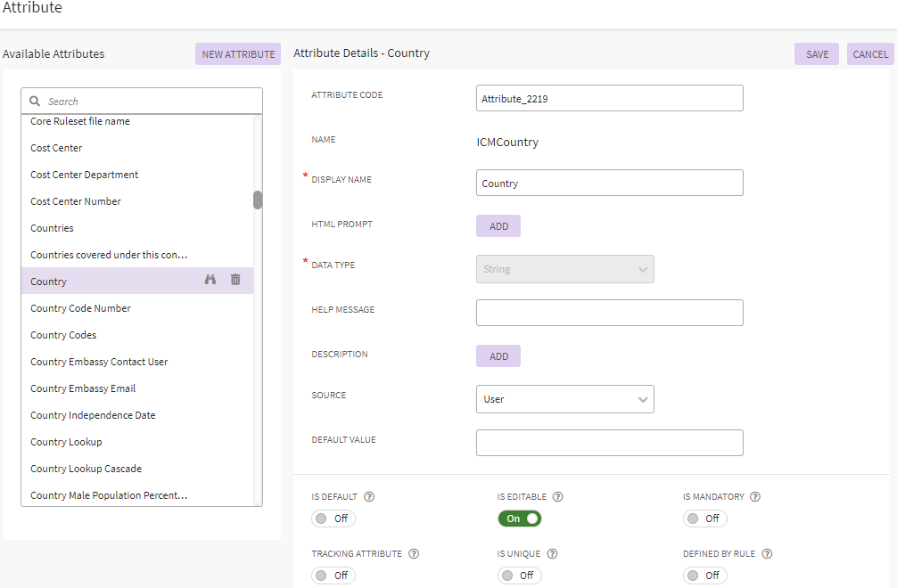The image size is (897, 588).
Task: Toggle the Is Unique switch on
Action: pyautogui.click(x=520, y=576)
